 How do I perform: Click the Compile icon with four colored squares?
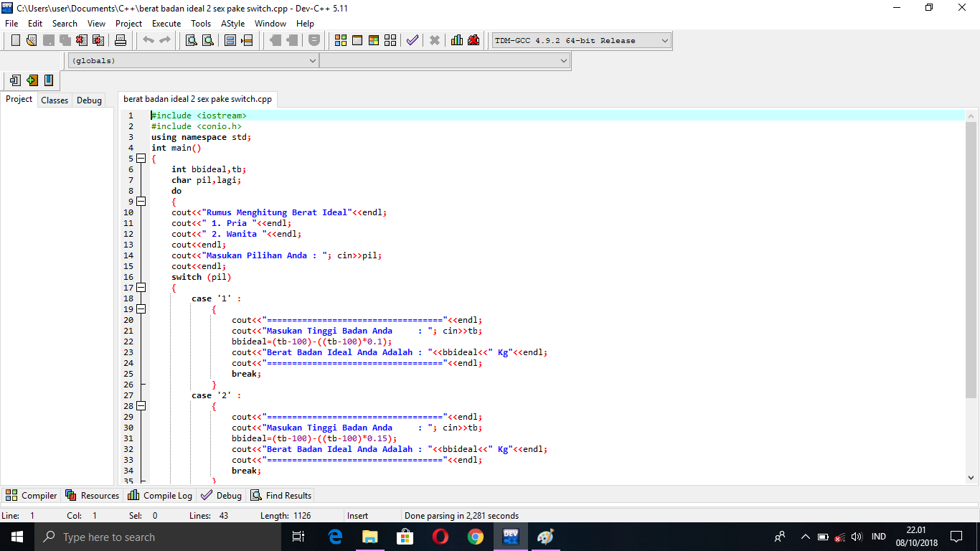(x=341, y=40)
